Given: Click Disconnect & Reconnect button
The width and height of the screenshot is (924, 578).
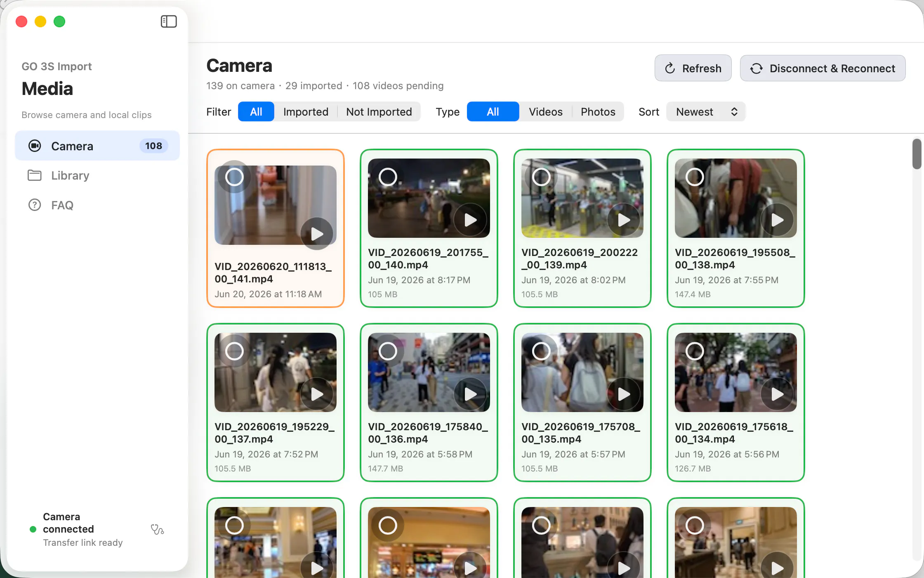Looking at the screenshot, I should 823,68.
